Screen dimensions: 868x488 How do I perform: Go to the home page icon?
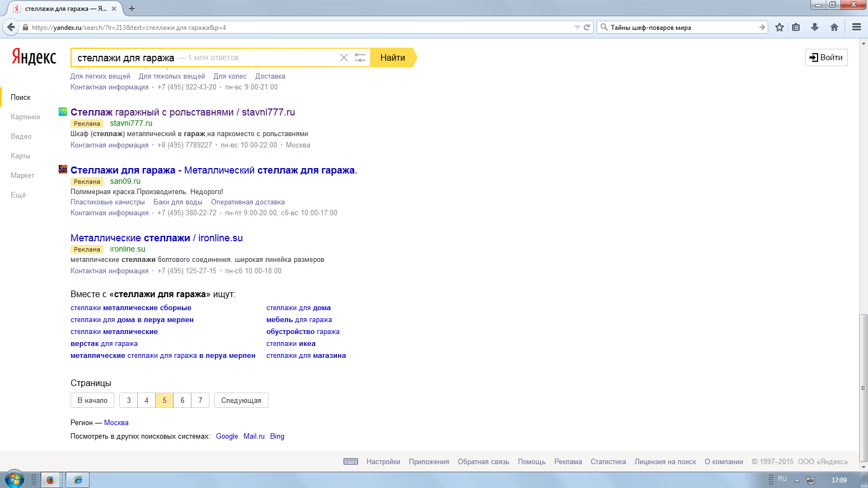click(x=834, y=27)
